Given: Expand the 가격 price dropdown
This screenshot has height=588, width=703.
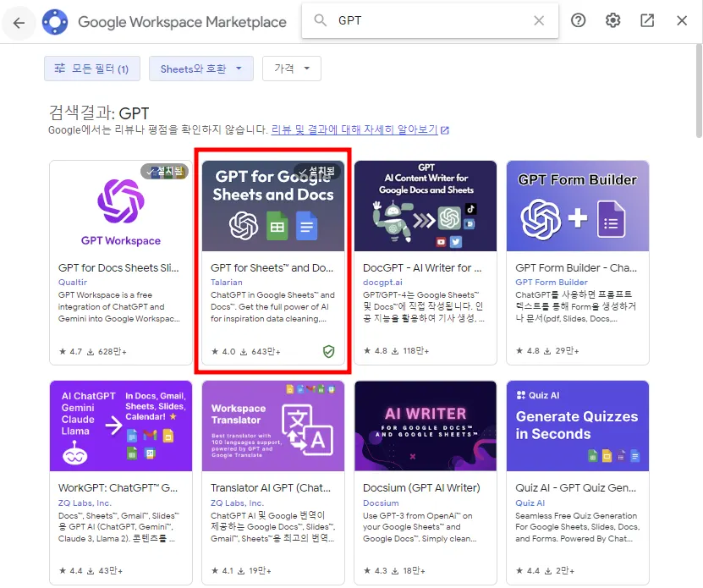Looking at the screenshot, I should click(291, 69).
